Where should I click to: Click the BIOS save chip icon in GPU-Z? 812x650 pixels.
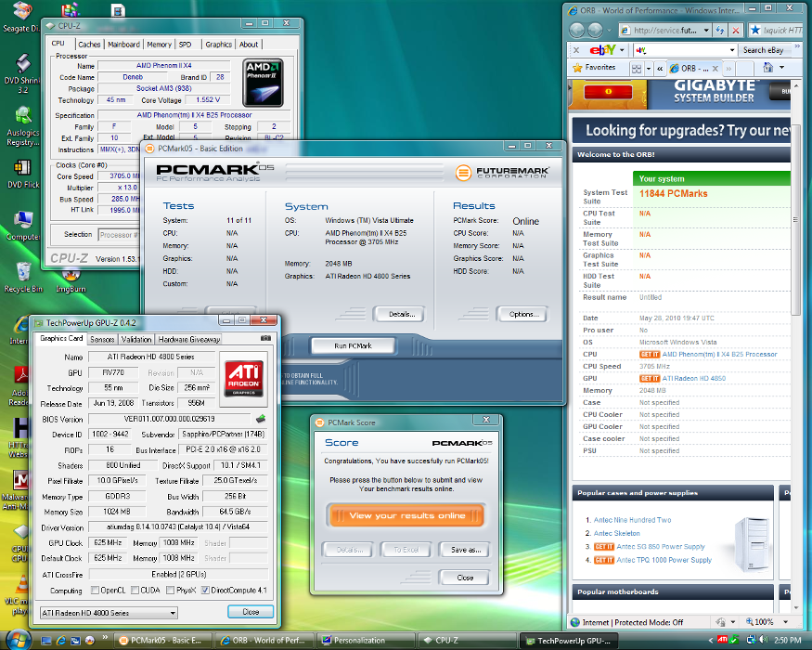click(261, 418)
